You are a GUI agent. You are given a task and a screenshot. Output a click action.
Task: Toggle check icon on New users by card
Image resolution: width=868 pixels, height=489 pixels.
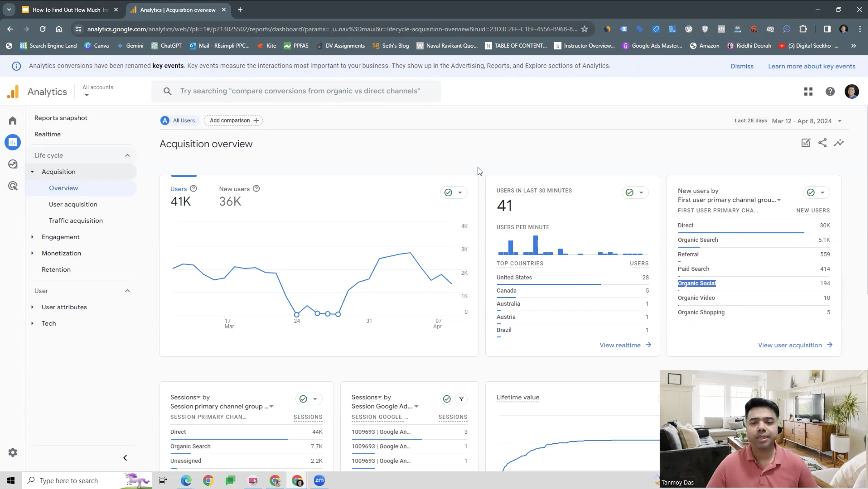click(x=811, y=192)
